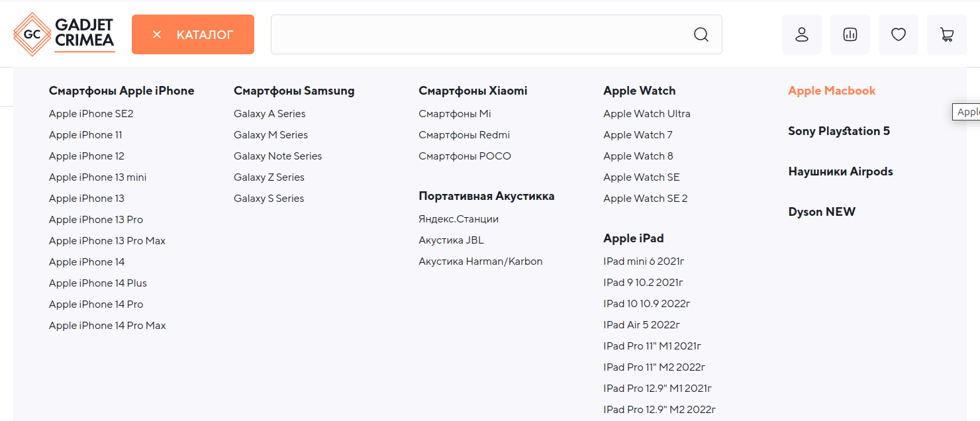Select Apple Watch 7 link
The height and width of the screenshot is (421, 980).
(x=638, y=135)
